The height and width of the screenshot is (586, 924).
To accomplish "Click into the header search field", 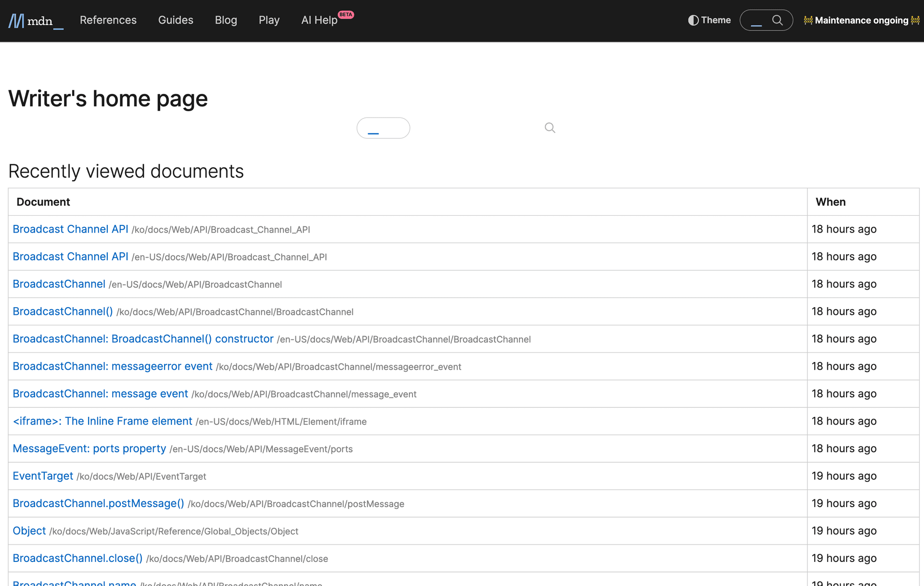I will 757,20.
